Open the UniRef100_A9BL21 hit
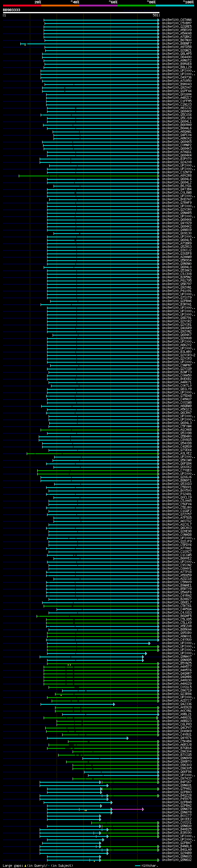Screen dimensions: 197x868 [x=177, y=714]
